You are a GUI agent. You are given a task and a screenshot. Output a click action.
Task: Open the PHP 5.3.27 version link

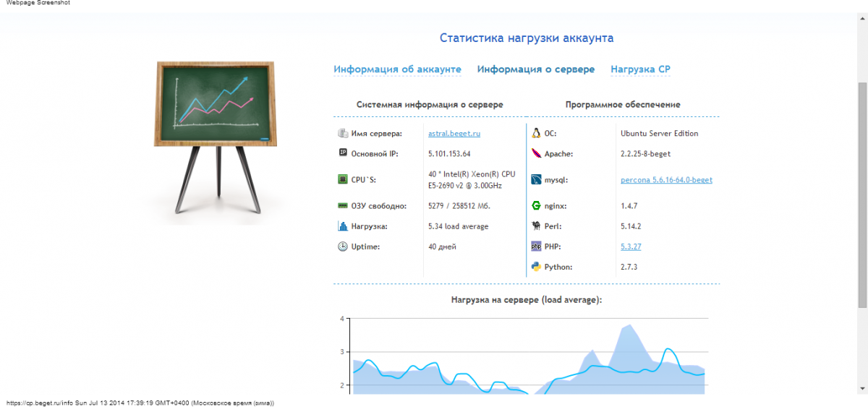[631, 247]
